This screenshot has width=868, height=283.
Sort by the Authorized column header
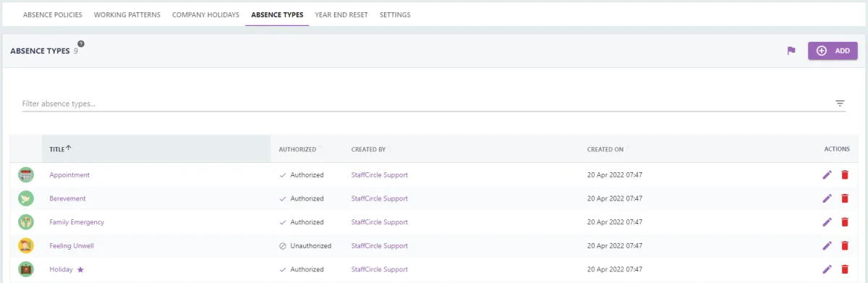[x=297, y=149]
